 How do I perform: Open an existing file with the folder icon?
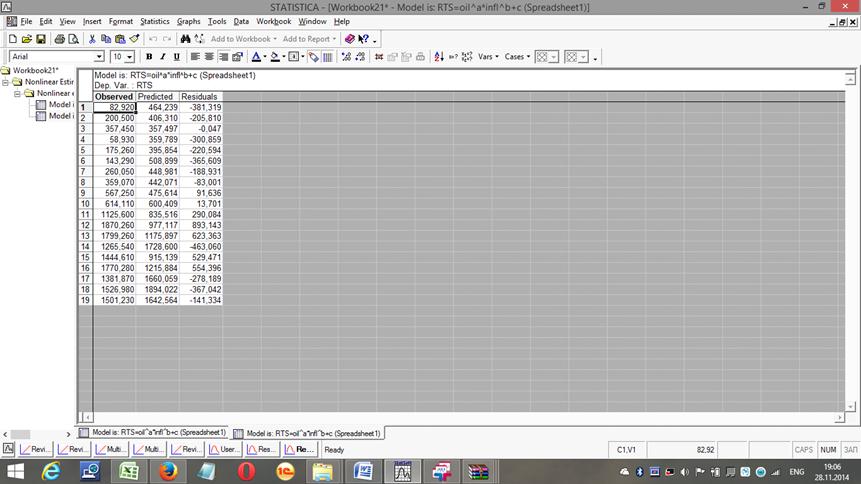coord(27,39)
